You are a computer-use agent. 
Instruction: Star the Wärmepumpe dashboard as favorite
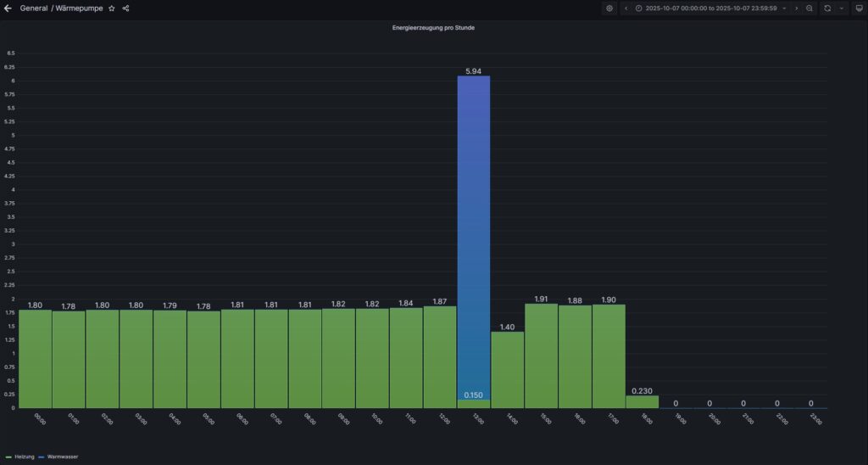tap(112, 8)
